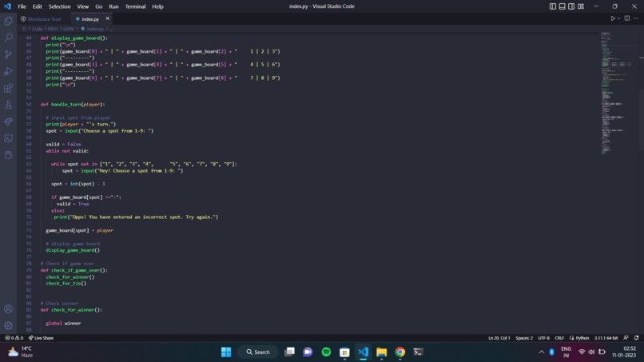Screen dimensions: 644x362
Task: Change line endings via CRLF indicator
Action: [x=559, y=338]
